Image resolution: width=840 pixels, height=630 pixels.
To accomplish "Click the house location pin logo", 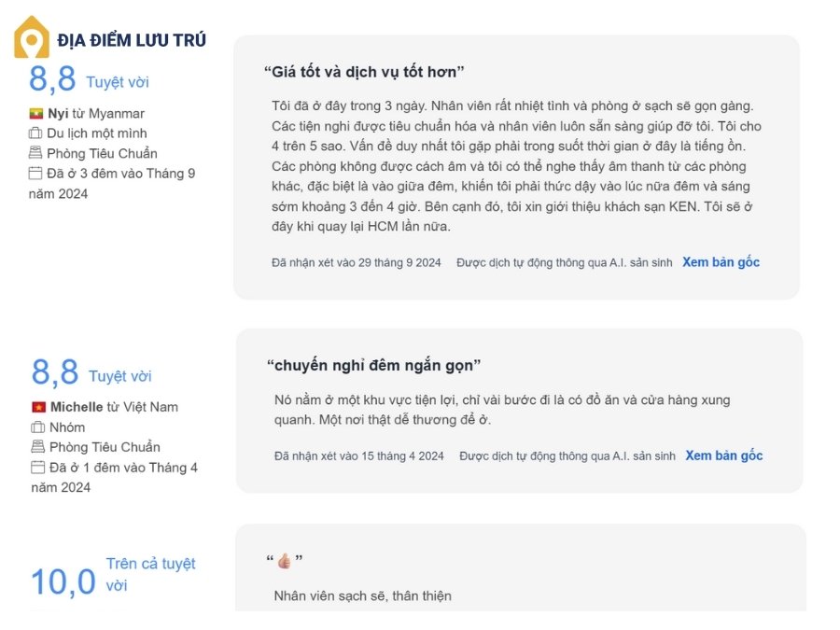I will pos(32,38).
